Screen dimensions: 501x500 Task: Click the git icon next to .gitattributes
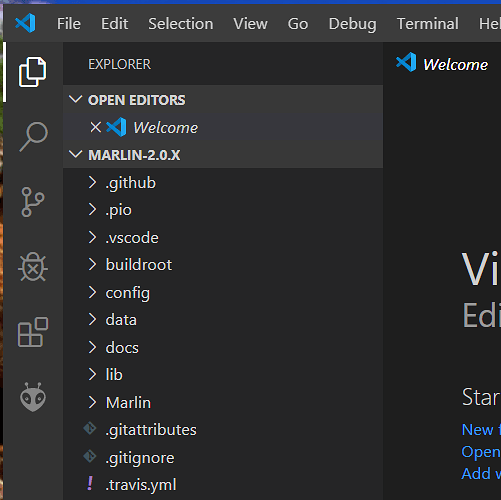pyautogui.click(x=90, y=429)
